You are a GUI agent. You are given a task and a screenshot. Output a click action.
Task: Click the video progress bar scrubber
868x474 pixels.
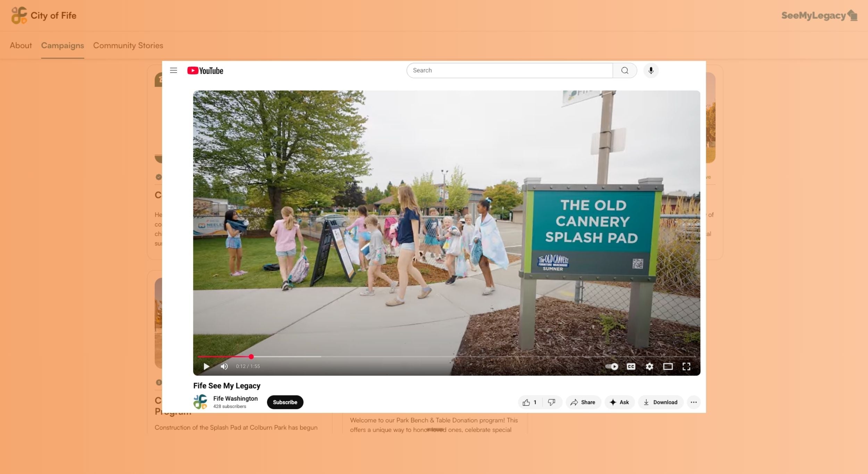251,357
